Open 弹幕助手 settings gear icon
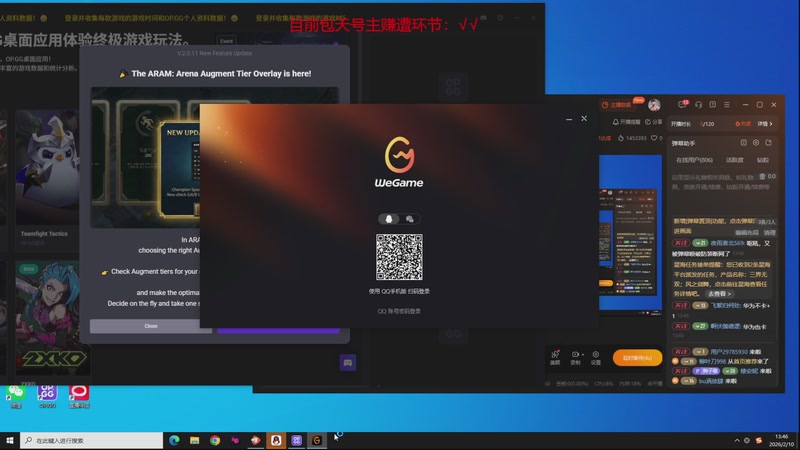The width and height of the screenshot is (800, 450). (x=756, y=143)
